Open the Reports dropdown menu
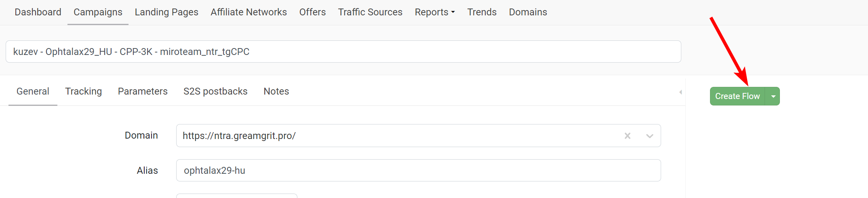 point(435,12)
